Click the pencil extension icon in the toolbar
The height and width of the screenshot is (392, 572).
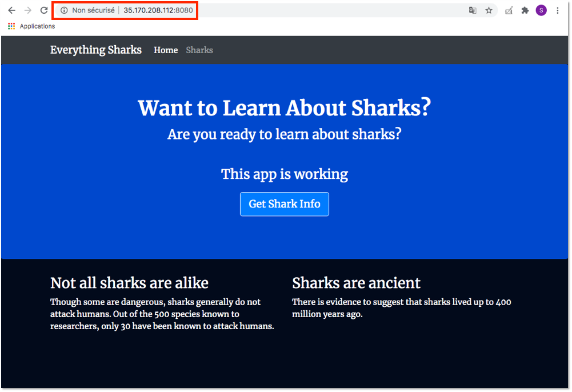click(509, 11)
